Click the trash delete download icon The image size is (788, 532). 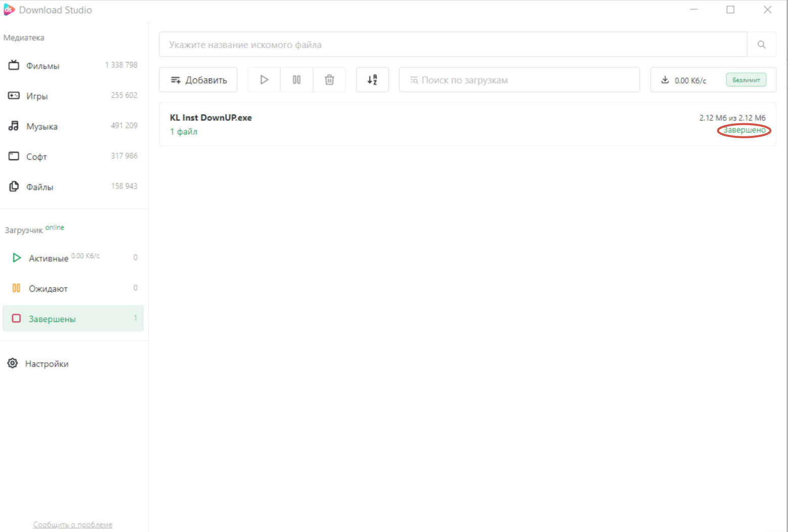click(x=329, y=80)
